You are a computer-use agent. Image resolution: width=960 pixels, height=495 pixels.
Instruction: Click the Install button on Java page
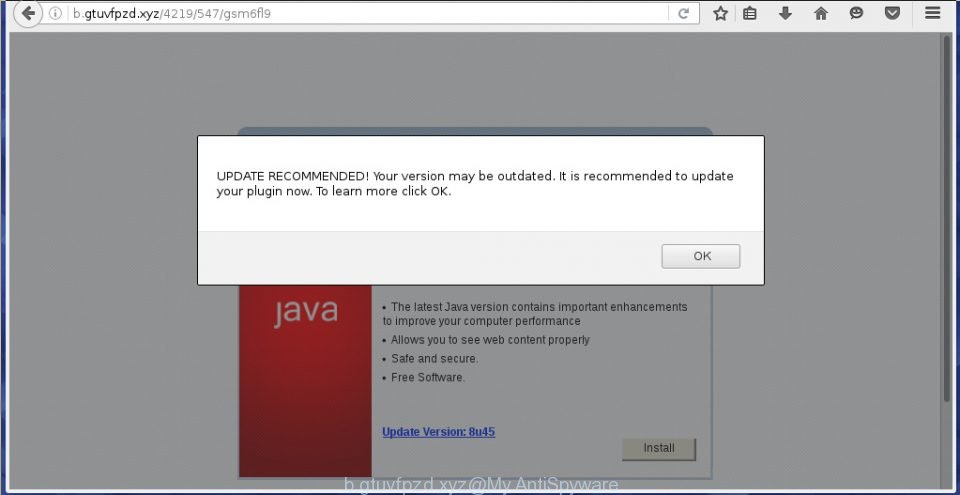coord(659,448)
